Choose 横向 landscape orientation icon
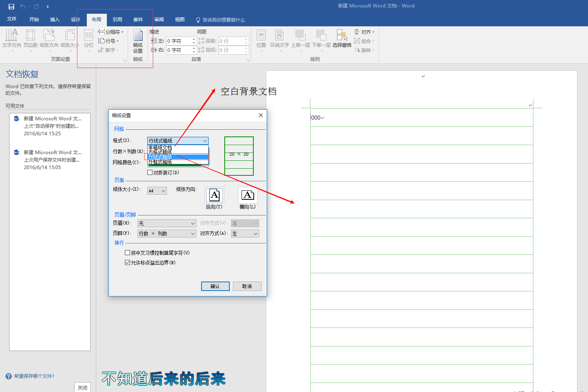Viewport: 588px width, 392px height. 248,195
